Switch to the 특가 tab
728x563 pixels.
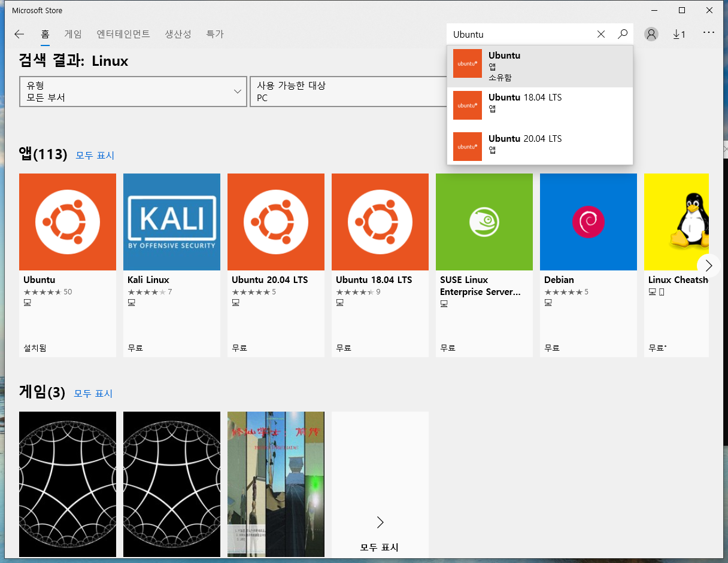tap(215, 34)
